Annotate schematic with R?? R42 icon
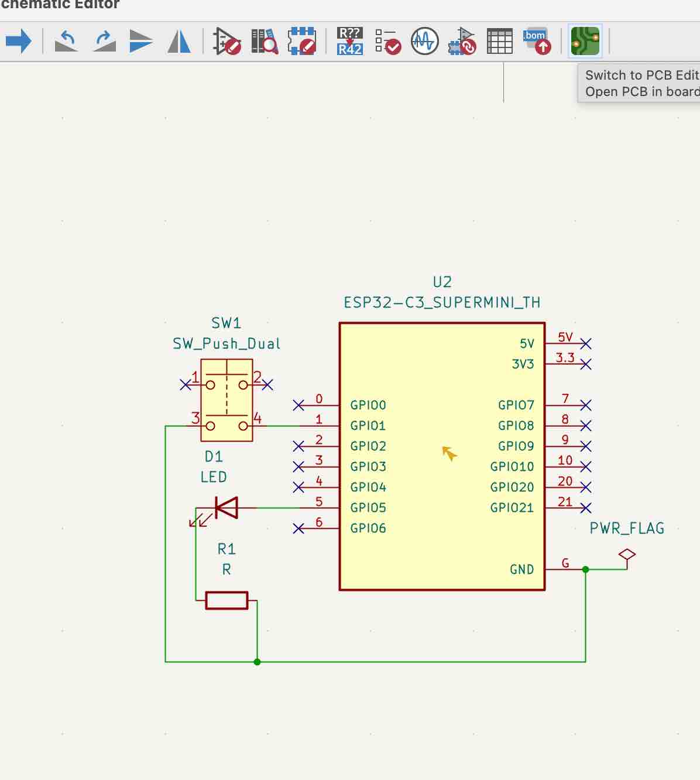 point(350,42)
